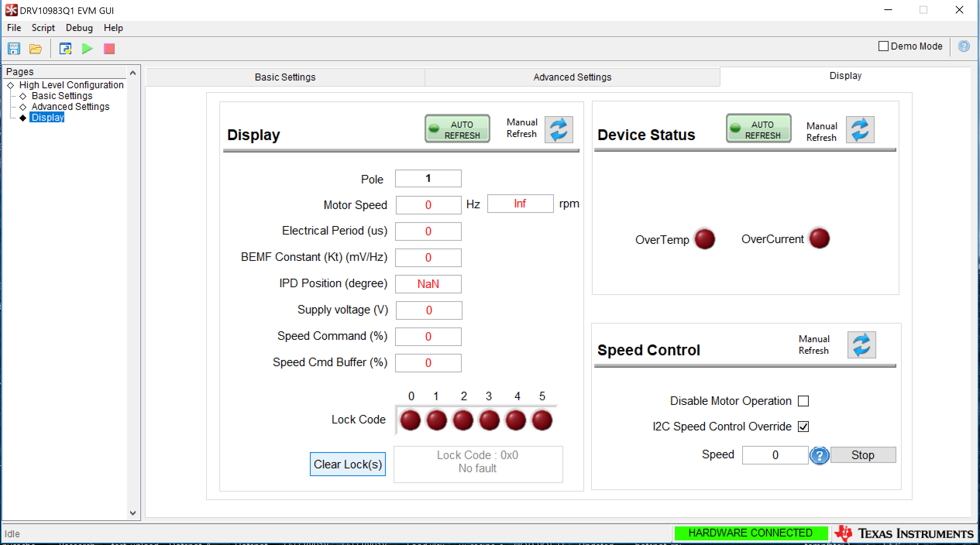Open the Debug menu
The width and height of the screenshot is (980, 545).
(x=79, y=28)
